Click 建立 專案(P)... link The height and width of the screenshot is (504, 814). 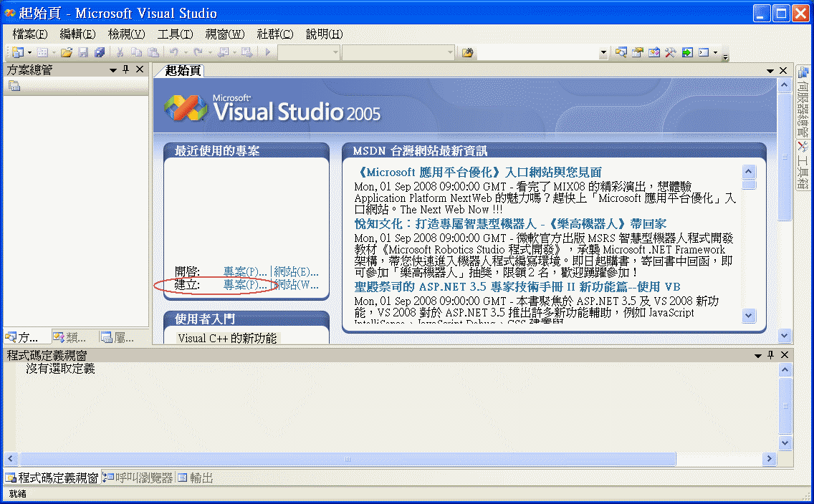245,285
